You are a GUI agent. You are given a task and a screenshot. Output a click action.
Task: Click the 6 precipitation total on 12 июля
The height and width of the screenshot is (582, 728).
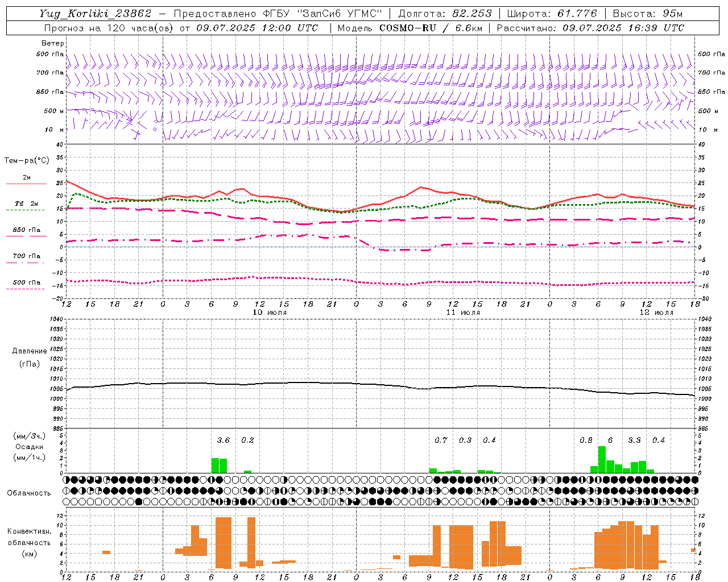click(610, 440)
